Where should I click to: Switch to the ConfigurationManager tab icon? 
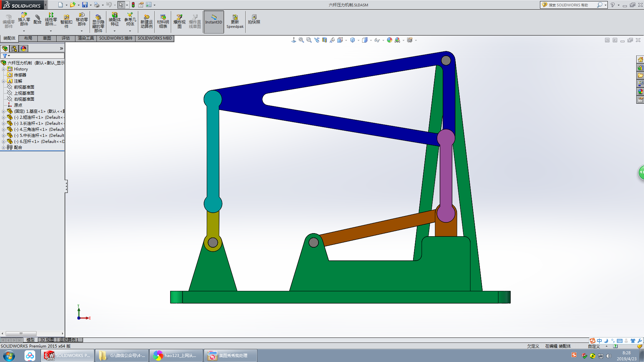14,49
